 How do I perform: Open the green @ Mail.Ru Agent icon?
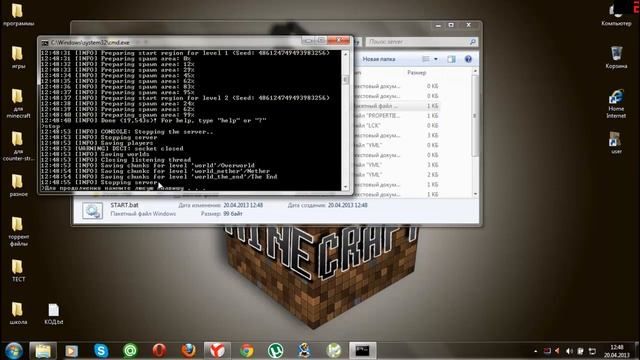(130, 351)
